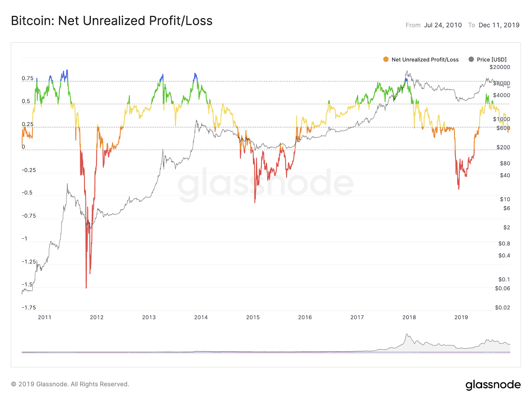
Task: Toggle Net Unrealized Profit/Loss legend orange dot
Action: coord(386,59)
